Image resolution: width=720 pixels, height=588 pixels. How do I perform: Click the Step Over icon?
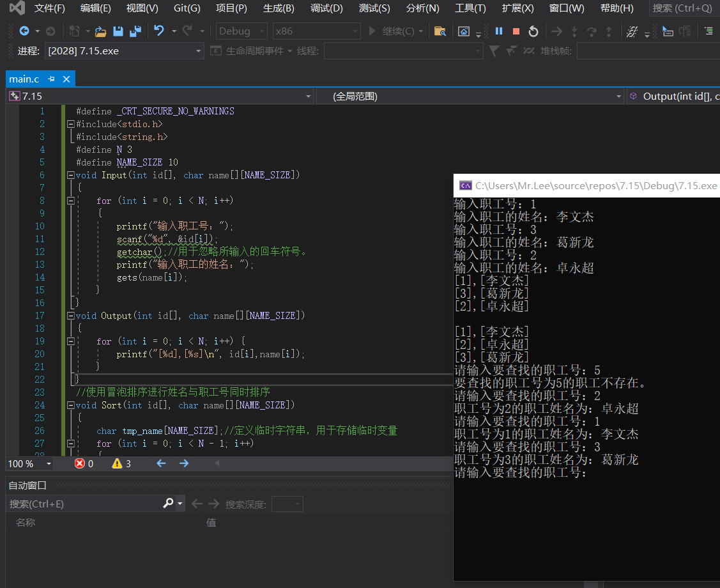pyautogui.click(x=592, y=31)
